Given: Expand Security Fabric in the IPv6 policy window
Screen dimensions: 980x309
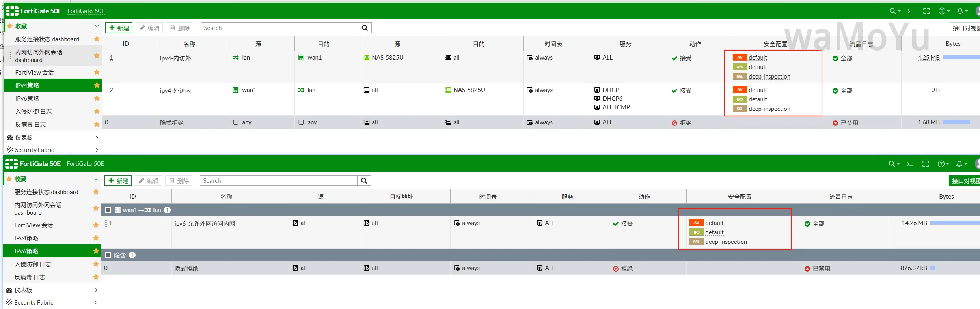Looking at the screenshot, I should pyautogui.click(x=96, y=303).
